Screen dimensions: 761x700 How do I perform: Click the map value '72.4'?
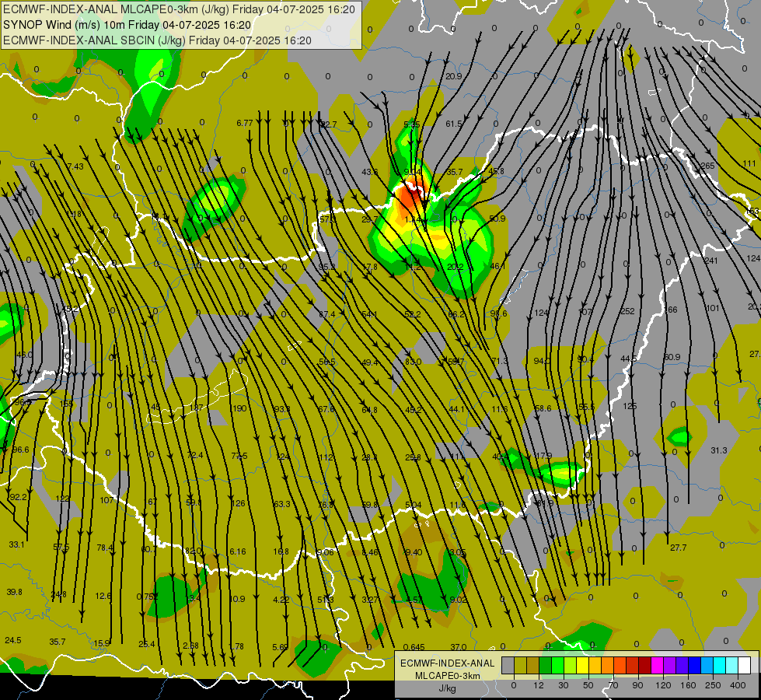pyautogui.click(x=194, y=455)
